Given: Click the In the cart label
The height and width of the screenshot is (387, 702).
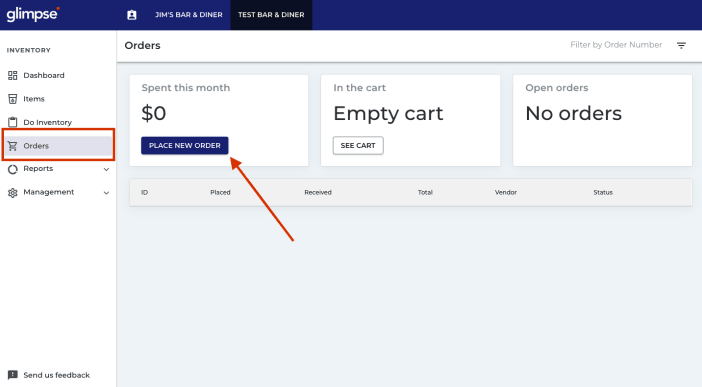Looking at the screenshot, I should [x=360, y=88].
